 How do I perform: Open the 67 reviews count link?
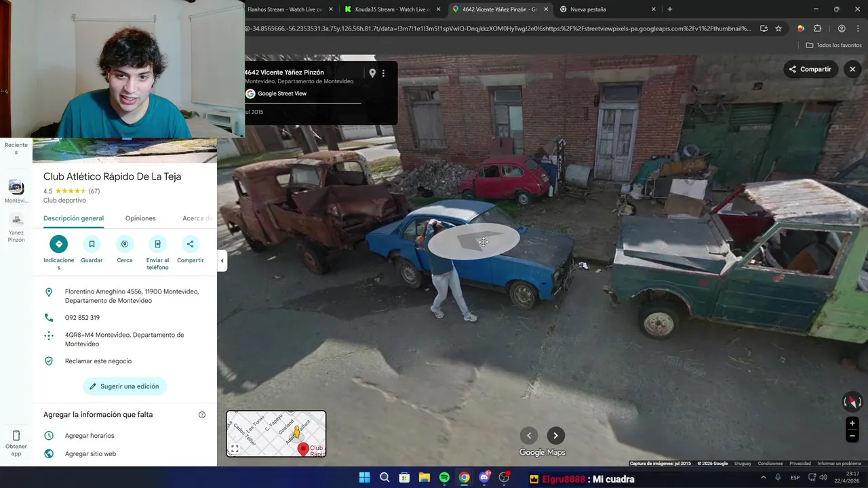click(x=94, y=191)
